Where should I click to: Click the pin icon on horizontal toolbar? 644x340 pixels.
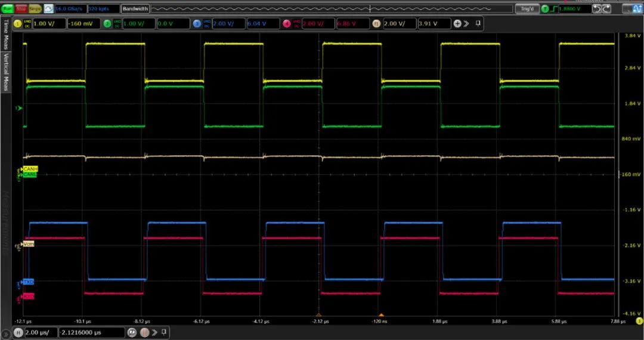point(163,332)
